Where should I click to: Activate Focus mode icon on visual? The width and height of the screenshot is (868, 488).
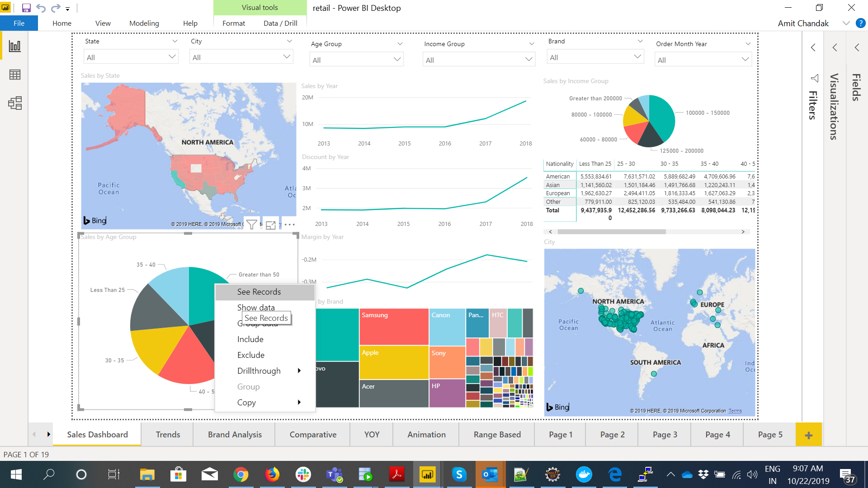[x=271, y=225]
